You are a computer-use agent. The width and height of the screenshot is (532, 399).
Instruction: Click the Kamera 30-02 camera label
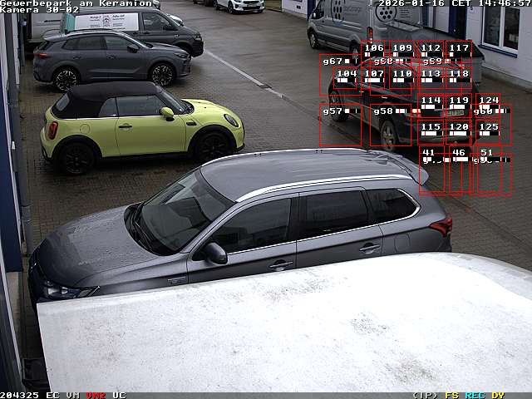[x=40, y=10]
